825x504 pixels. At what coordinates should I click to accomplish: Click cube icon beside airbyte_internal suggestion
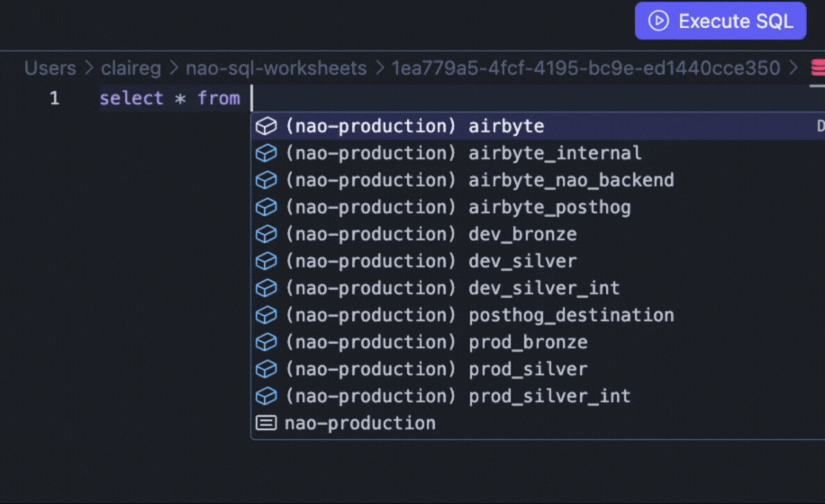(x=266, y=153)
